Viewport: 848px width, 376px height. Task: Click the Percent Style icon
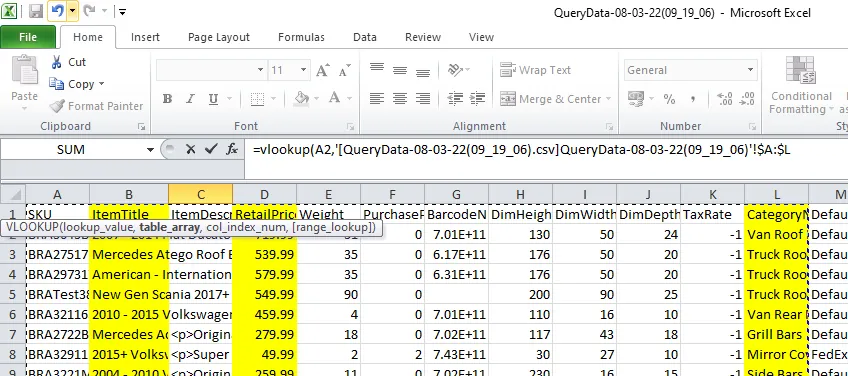tap(669, 99)
